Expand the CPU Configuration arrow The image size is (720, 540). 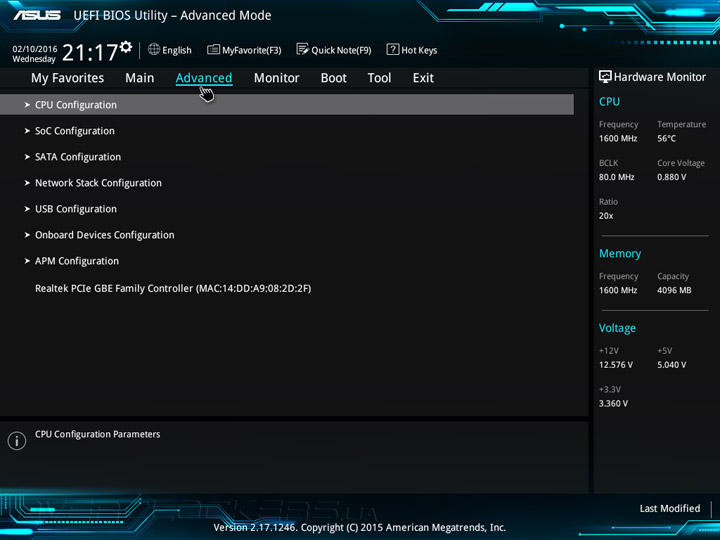(27, 105)
